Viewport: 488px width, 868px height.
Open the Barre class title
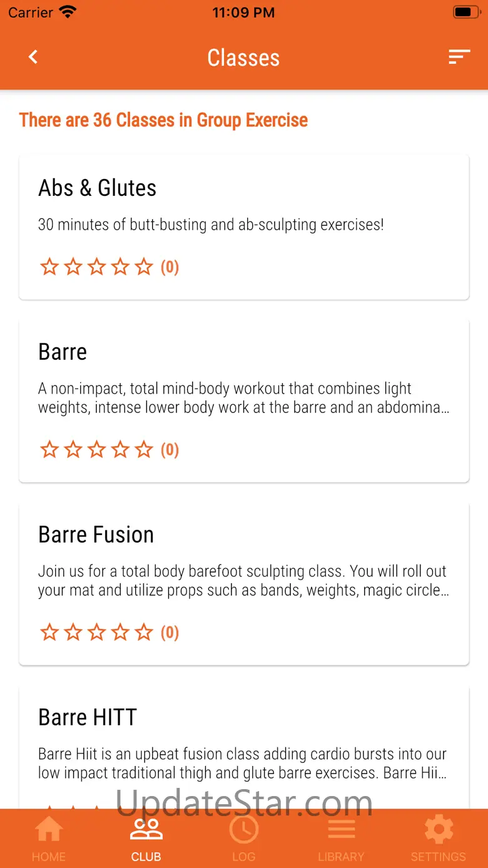pyautogui.click(x=63, y=352)
